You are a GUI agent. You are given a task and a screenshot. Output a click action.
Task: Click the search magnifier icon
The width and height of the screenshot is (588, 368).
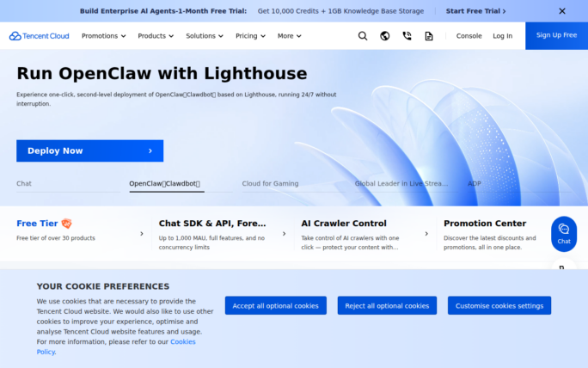point(363,36)
